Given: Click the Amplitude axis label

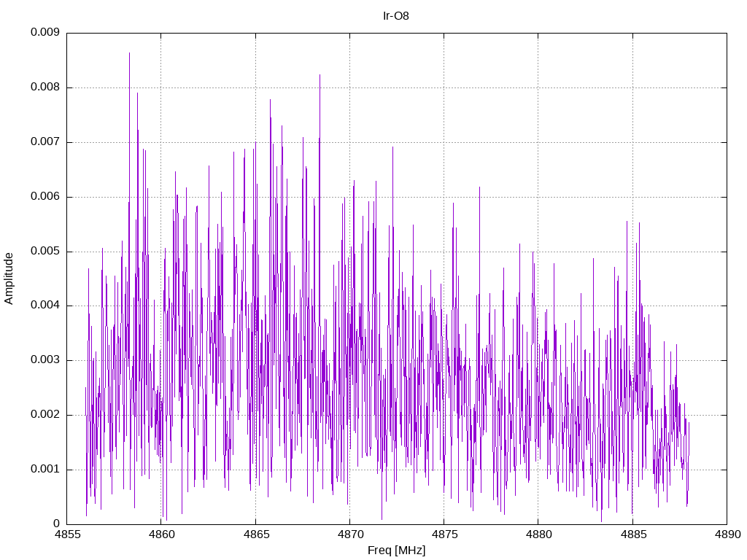Looking at the screenshot, I should 9,279.
